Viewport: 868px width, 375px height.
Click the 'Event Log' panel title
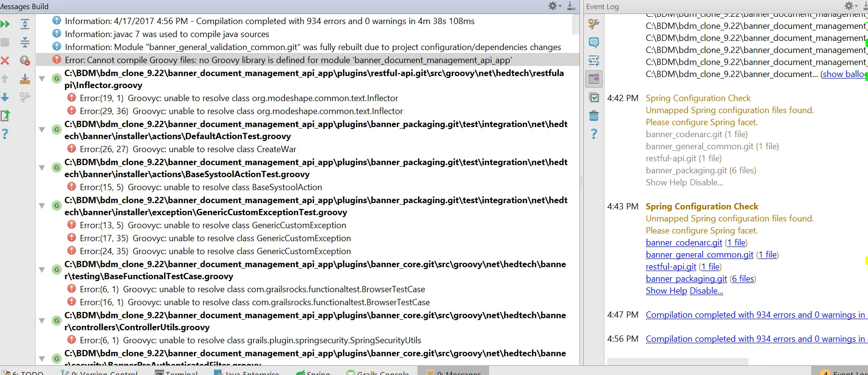point(602,6)
